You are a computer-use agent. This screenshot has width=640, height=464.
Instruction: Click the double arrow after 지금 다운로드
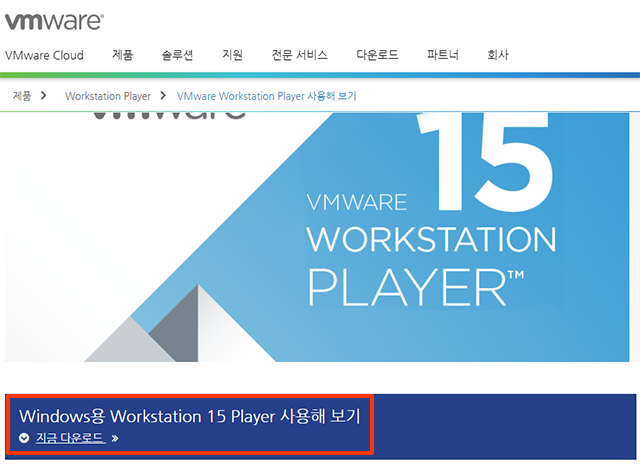point(115,439)
